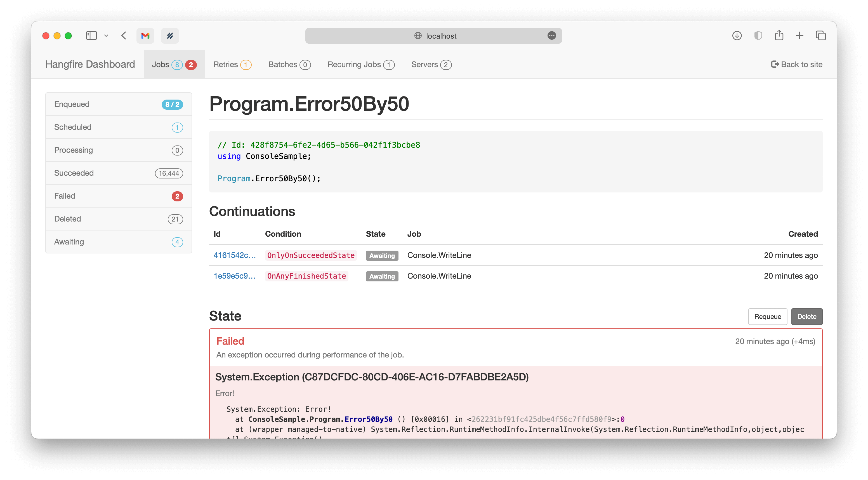
Task: Click the 16,444 Succeeded count badge
Action: click(169, 173)
